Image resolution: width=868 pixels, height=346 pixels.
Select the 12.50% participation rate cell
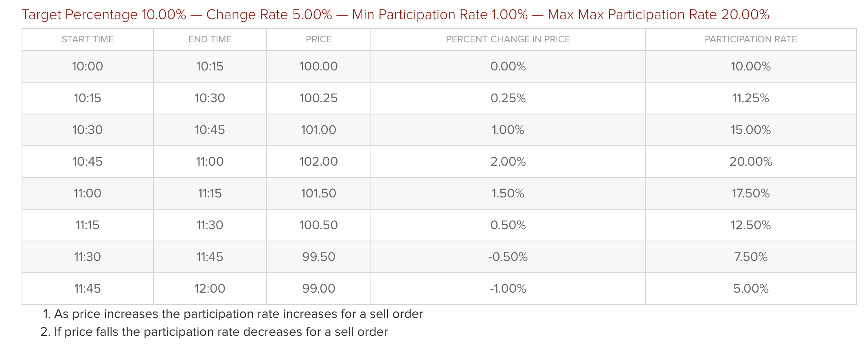(750, 225)
